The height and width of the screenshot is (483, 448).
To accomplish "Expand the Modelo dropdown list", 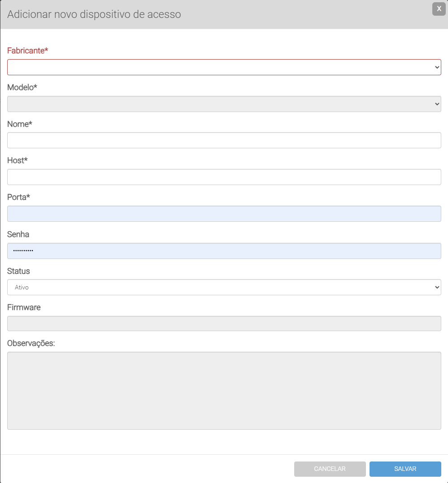I will (x=224, y=104).
